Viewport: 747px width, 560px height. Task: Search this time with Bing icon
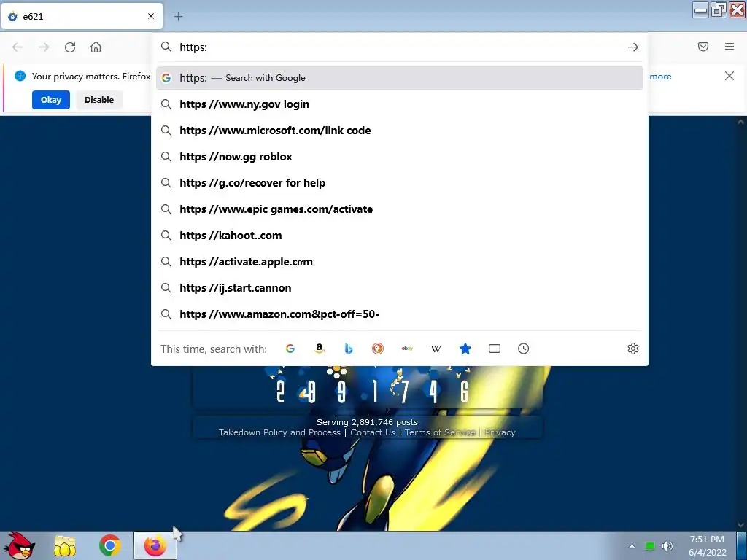[348, 349]
